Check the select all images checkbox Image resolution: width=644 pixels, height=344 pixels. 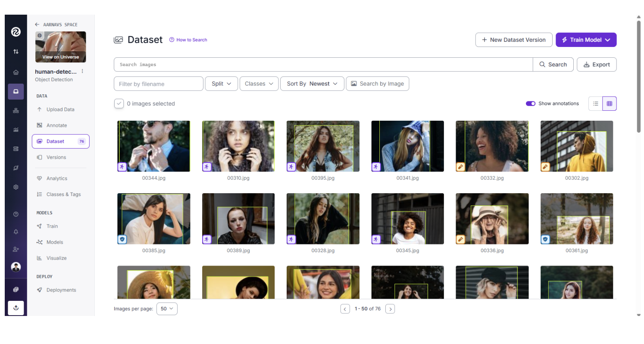click(119, 103)
